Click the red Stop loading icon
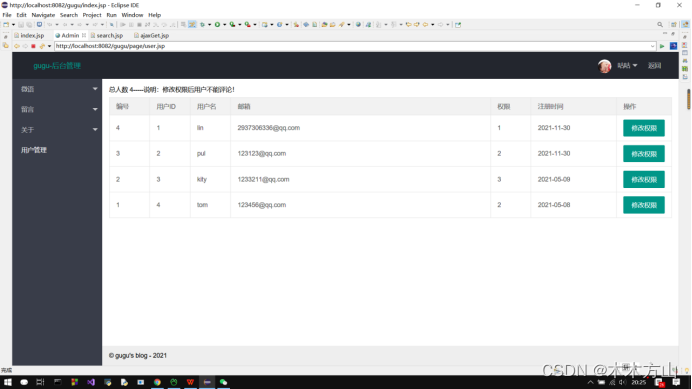Screen dimensions: 692x389 point(33,46)
